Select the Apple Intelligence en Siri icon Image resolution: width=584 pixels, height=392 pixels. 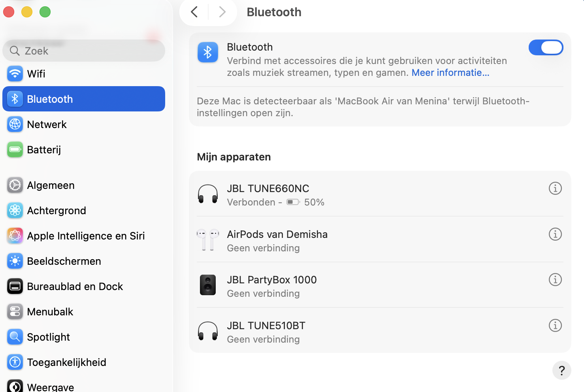point(15,236)
